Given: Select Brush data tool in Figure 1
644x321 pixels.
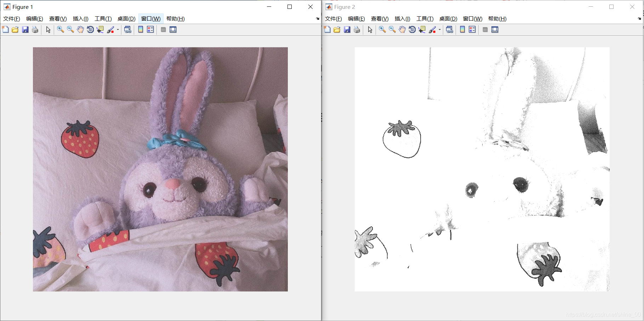Looking at the screenshot, I should coord(110,30).
